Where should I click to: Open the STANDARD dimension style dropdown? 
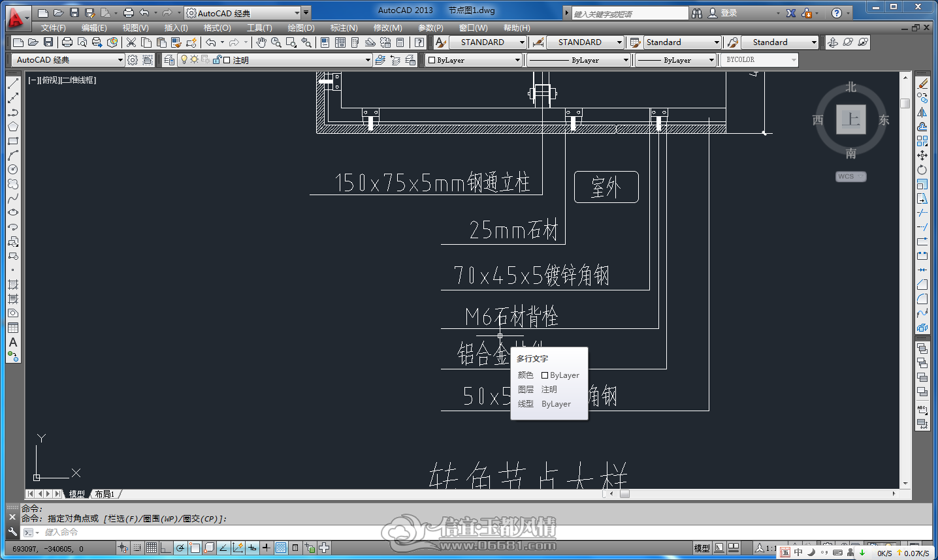620,42
